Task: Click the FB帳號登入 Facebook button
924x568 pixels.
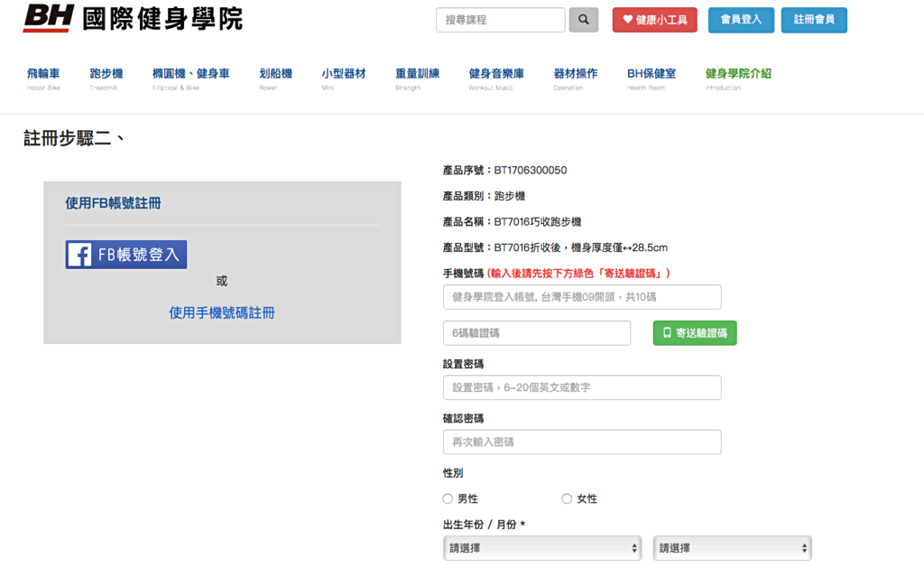Action: (x=126, y=255)
